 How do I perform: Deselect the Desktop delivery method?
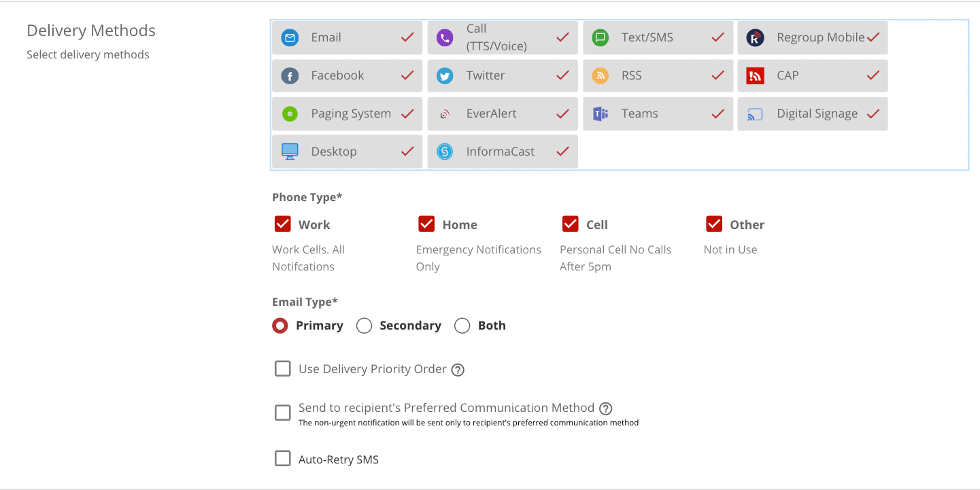[x=347, y=152]
